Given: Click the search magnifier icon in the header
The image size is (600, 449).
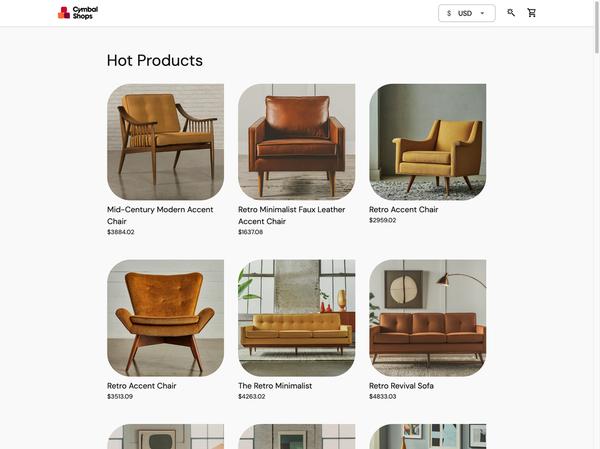Looking at the screenshot, I should [511, 13].
